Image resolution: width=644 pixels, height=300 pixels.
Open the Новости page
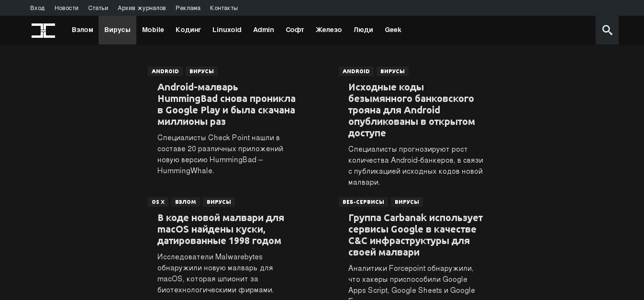(67, 8)
